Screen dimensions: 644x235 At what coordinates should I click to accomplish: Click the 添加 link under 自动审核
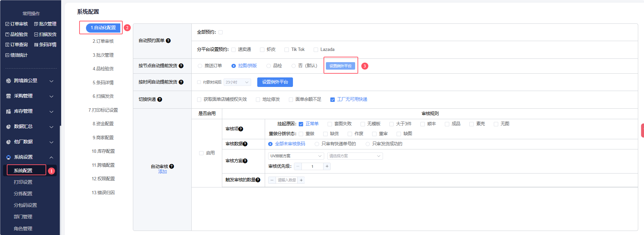pos(162,172)
